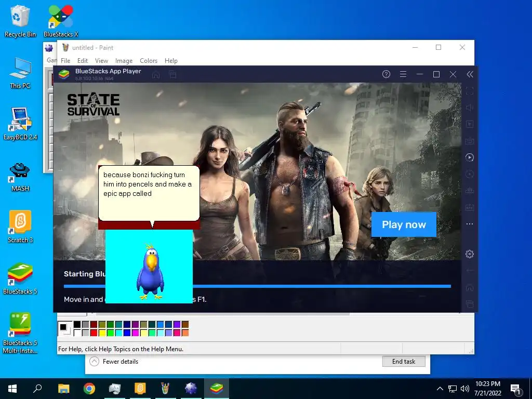Click the home icon in the BlueStacks title bar
The height and width of the screenshot is (399, 532).
pyautogui.click(x=156, y=75)
